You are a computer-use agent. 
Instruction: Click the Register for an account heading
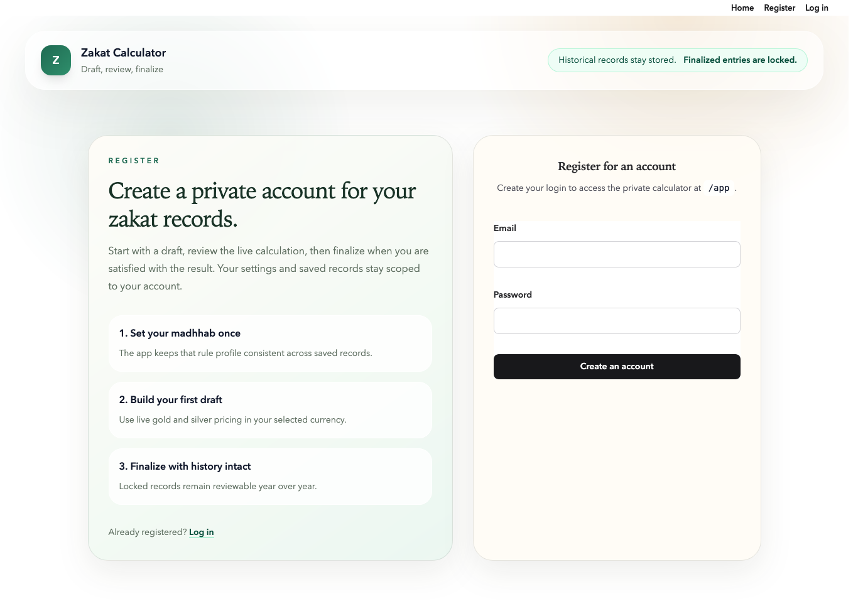(617, 166)
